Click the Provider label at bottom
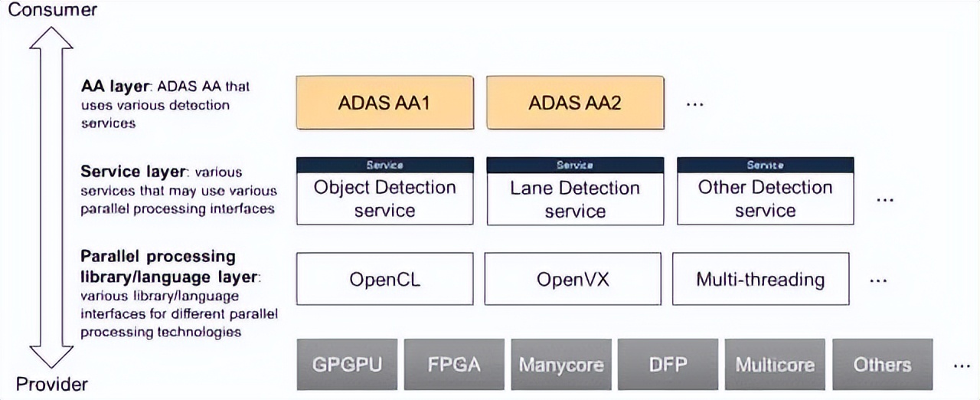 (52, 384)
